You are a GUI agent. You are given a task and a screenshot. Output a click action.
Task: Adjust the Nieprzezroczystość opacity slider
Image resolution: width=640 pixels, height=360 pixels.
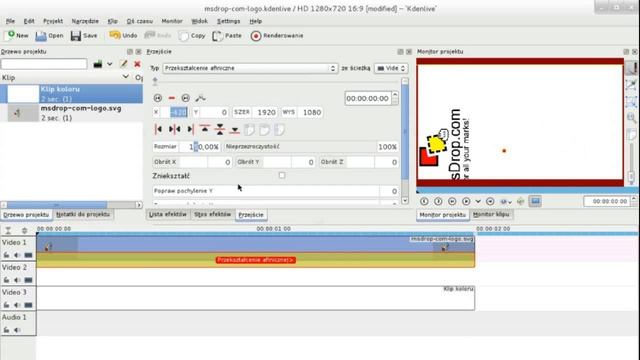pyautogui.click(x=311, y=147)
